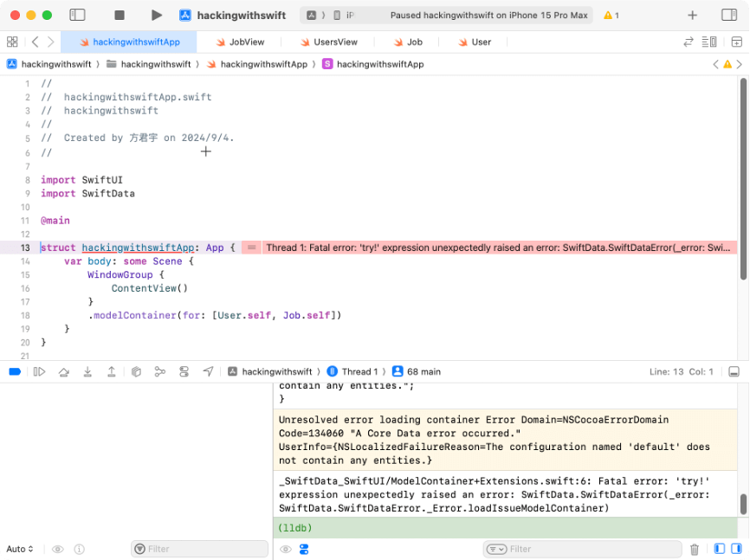The height and width of the screenshot is (560, 750).
Task: Step over the current line
Action: pyautogui.click(x=63, y=371)
